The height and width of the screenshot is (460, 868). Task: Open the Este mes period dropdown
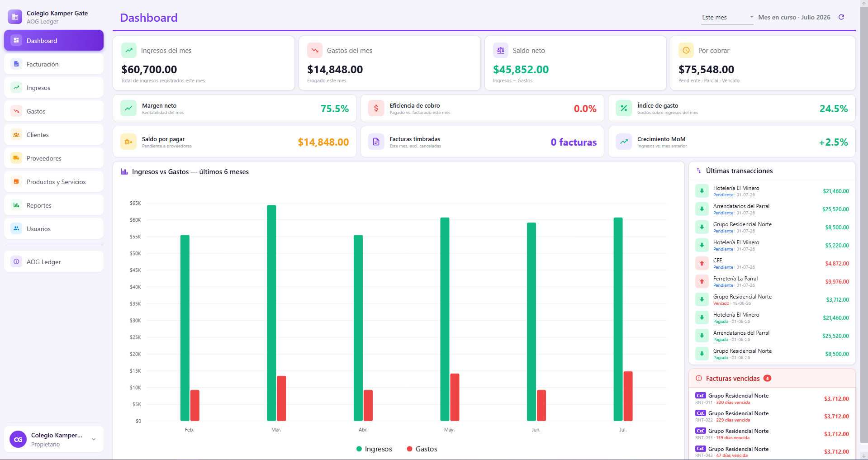pyautogui.click(x=727, y=17)
